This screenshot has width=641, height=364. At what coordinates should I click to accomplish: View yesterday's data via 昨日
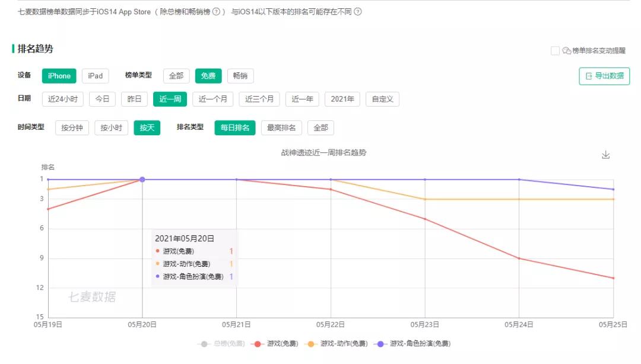click(x=134, y=99)
